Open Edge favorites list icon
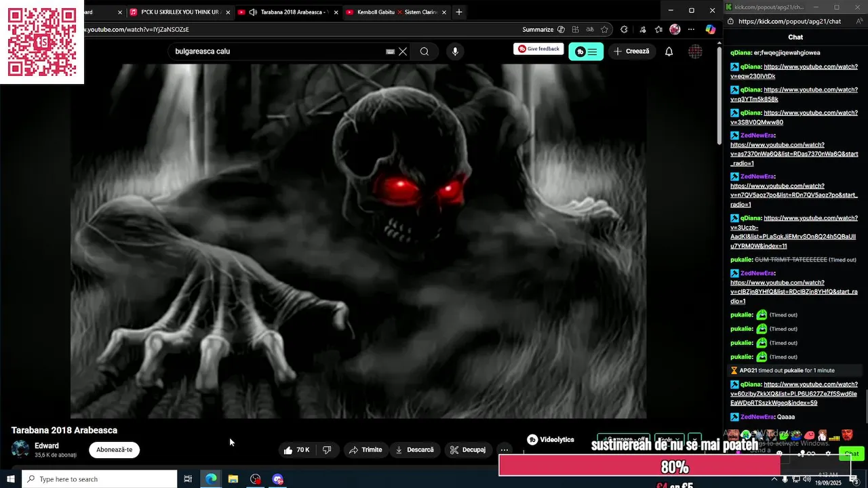The width and height of the screenshot is (868, 488). 659,30
